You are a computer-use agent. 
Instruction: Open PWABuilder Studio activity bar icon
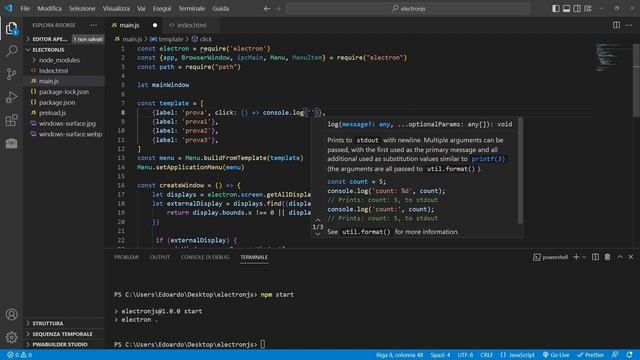[x=11, y=143]
